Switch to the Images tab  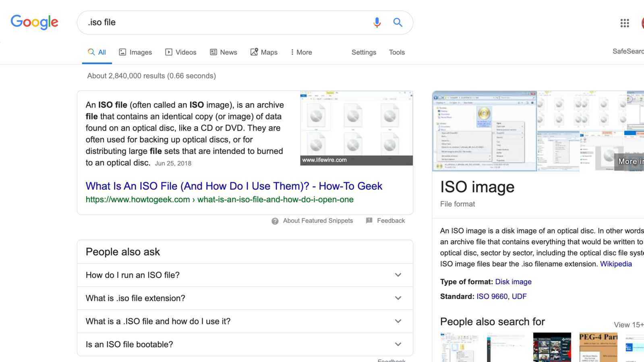[135, 52]
